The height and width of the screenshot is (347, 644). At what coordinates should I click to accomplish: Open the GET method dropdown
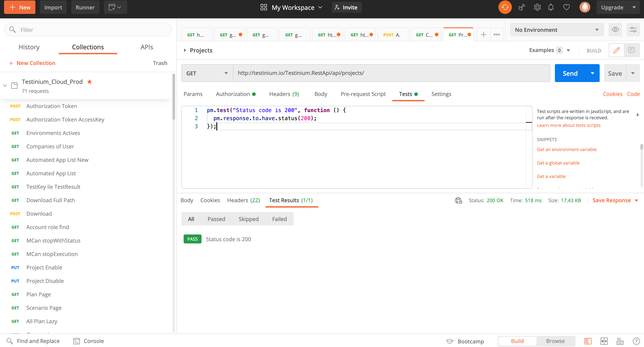(207, 73)
